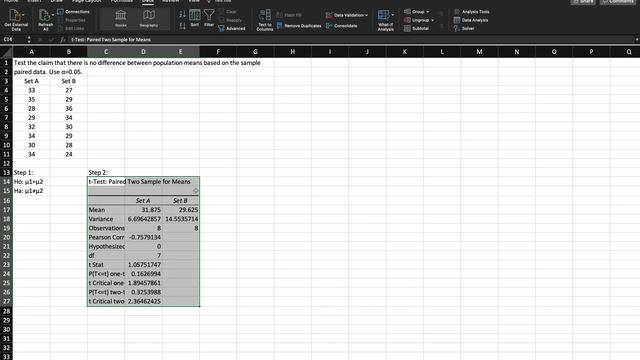This screenshot has width=640, height=360.
Task: Open Advanced filter options
Action: 232,29
